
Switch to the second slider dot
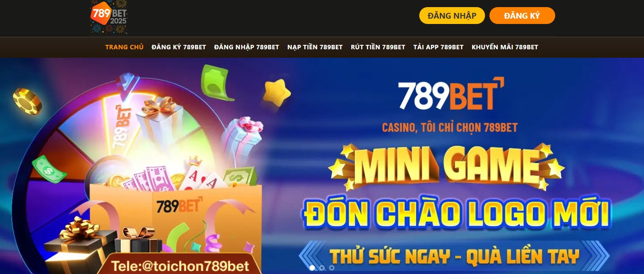pyautogui.click(x=322, y=268)
